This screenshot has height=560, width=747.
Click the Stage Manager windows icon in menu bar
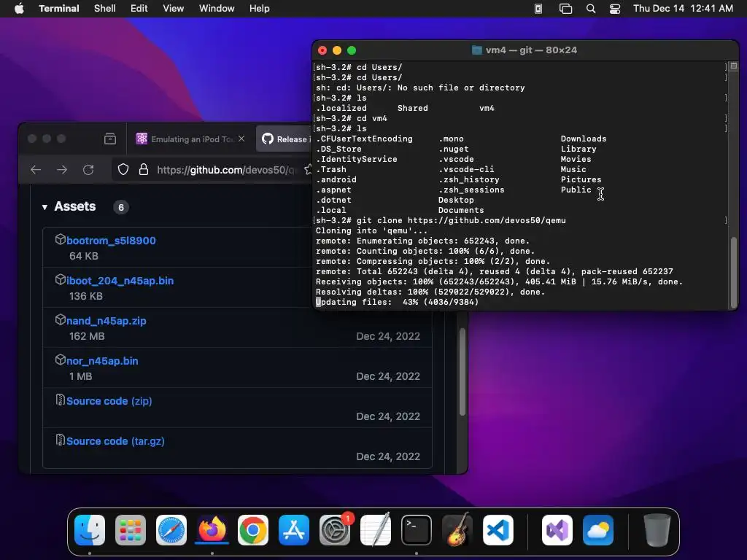coord(565,9)
